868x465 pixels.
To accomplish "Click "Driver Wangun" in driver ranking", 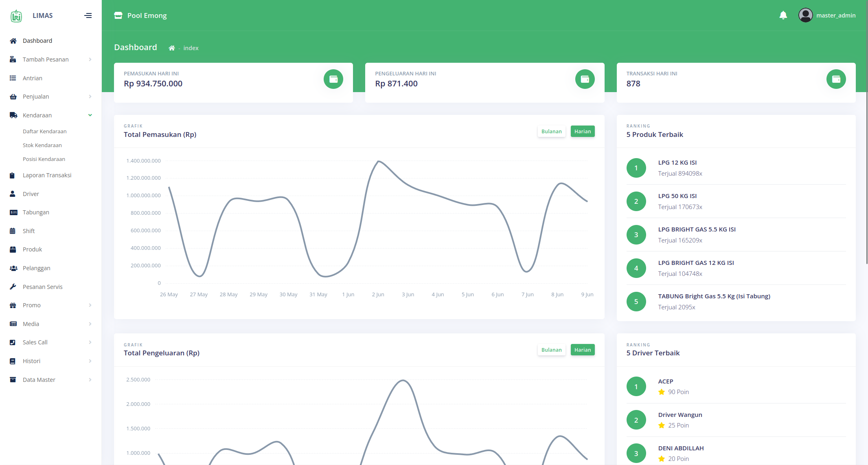I will pyautogui.click(x=680, y=415).
